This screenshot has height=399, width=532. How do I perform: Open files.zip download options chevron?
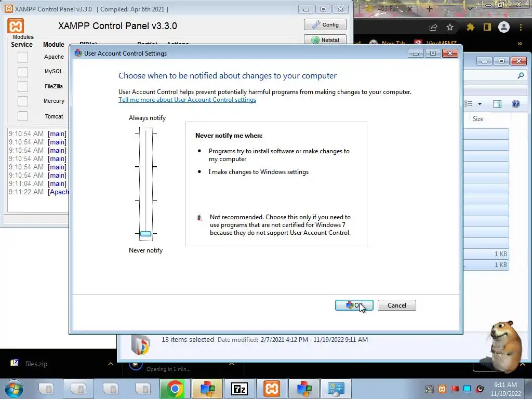coord(111,364)
